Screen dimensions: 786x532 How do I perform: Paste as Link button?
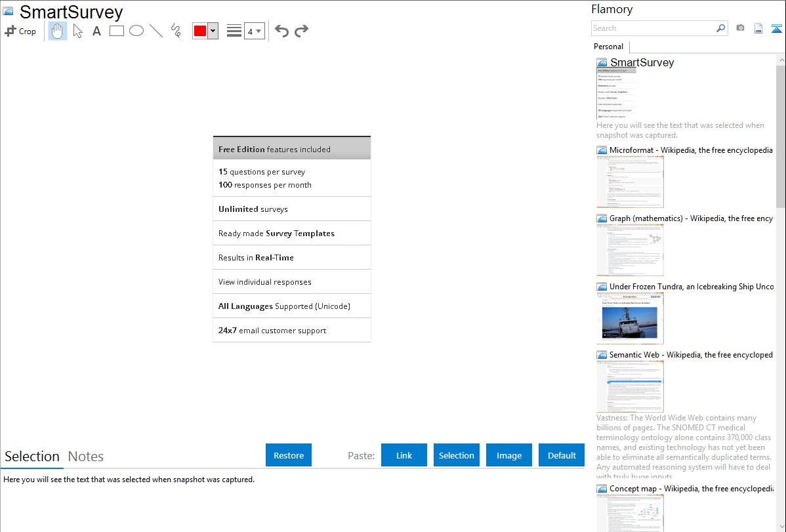click(404, 455)
